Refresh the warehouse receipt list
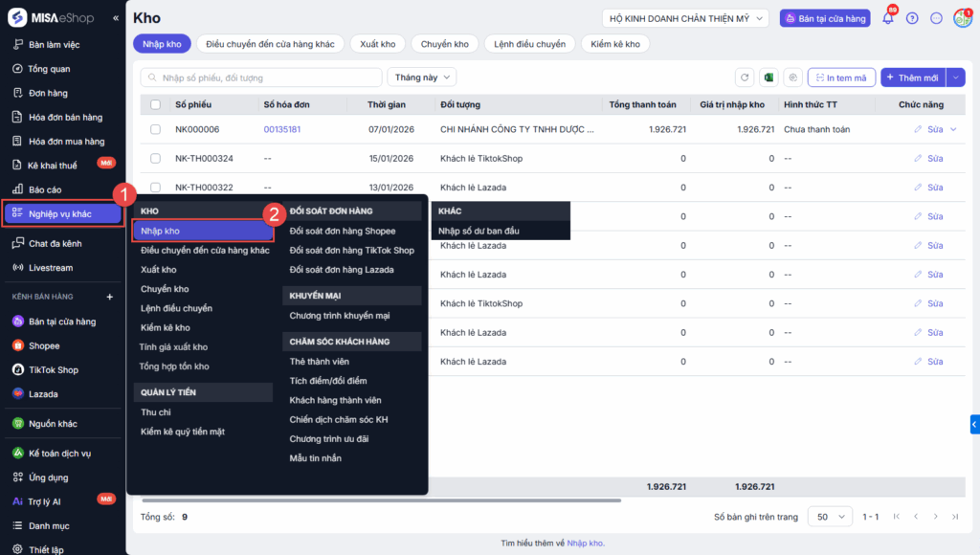Viewport: 980px width, 555px height. tap(745, 78)
